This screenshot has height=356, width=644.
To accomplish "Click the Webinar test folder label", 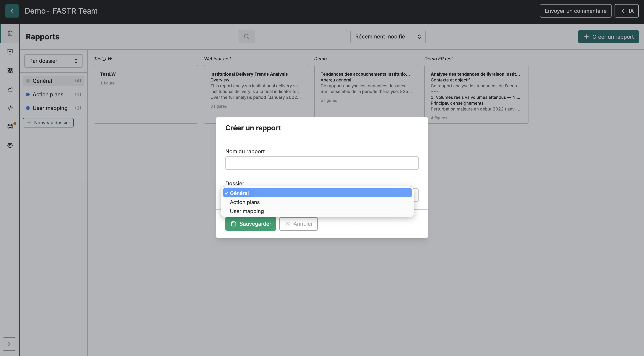I will (217, 59).
